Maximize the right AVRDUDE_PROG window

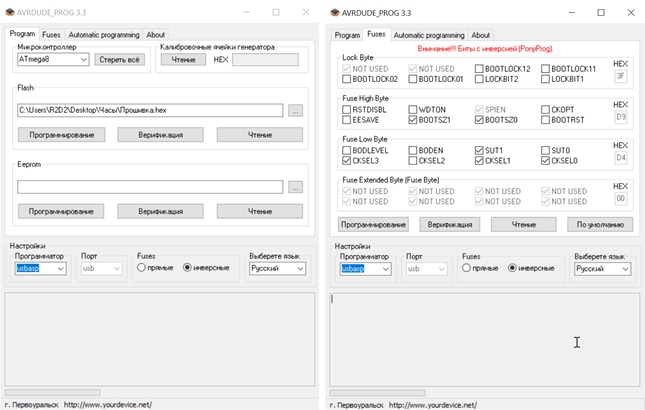[x=601, y=13]
